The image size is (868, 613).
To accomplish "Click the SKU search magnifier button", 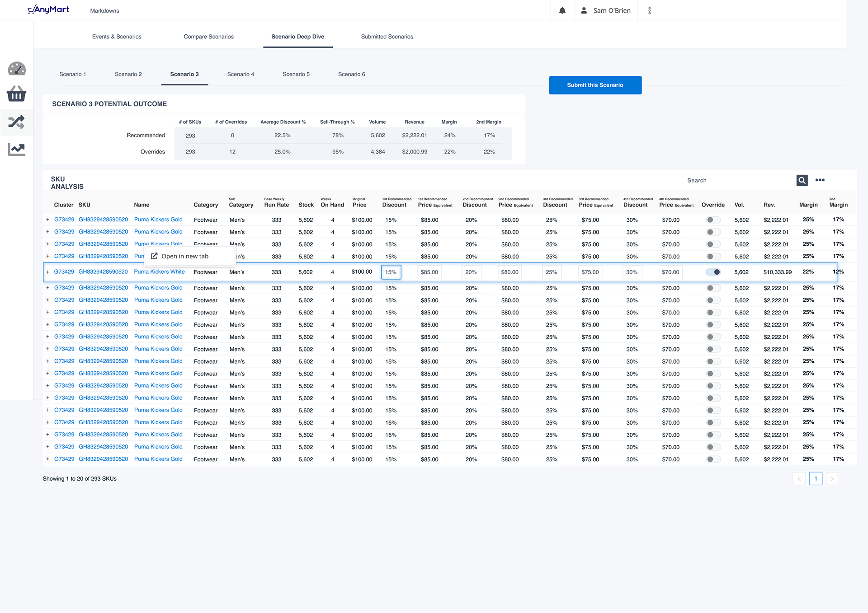I will tap(802, 180).
